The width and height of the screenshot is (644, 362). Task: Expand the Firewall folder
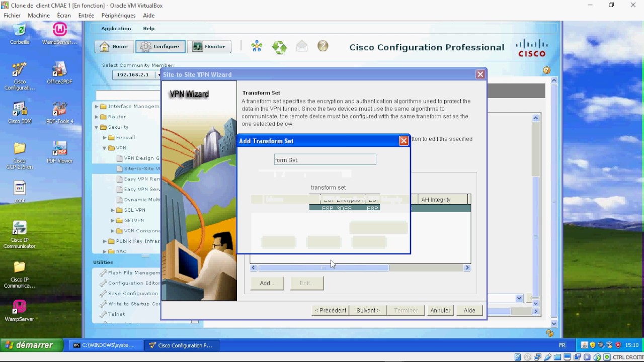tap(105, 137)
